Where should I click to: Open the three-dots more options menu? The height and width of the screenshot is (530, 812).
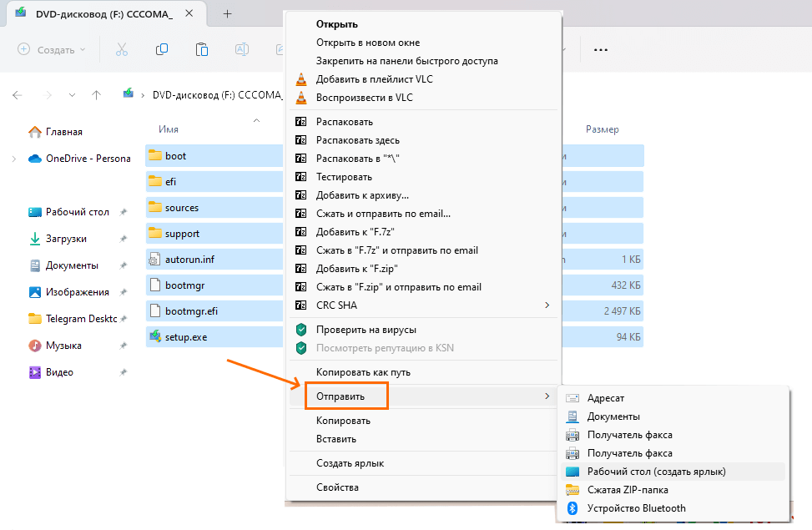[x=601, y=50]
